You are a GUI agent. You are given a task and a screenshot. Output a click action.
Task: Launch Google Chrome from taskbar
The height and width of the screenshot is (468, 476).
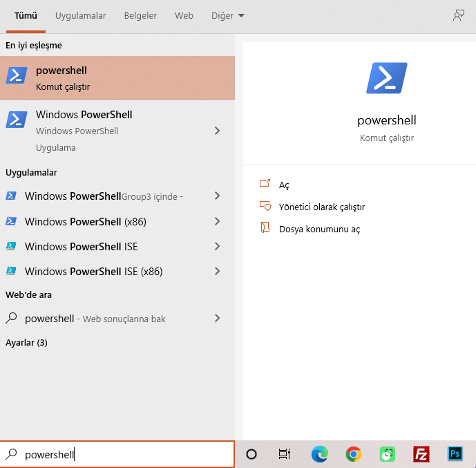pyautogui.click(x=354, y=454)
